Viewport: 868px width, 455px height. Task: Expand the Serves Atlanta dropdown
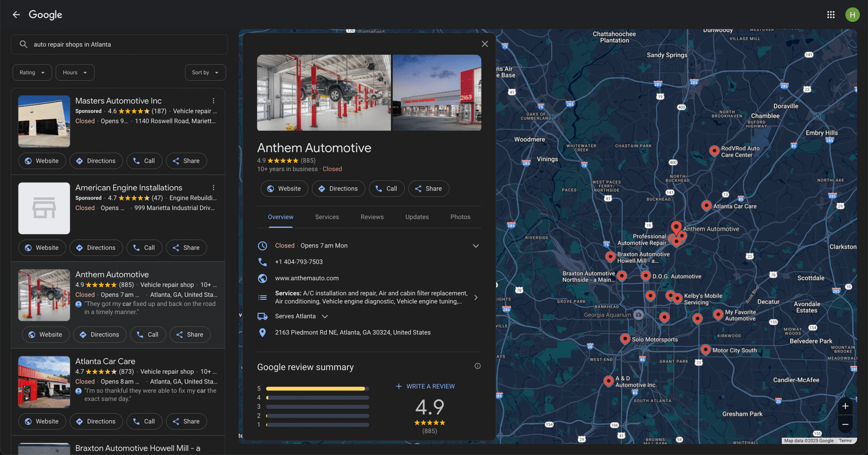point(325,317)
